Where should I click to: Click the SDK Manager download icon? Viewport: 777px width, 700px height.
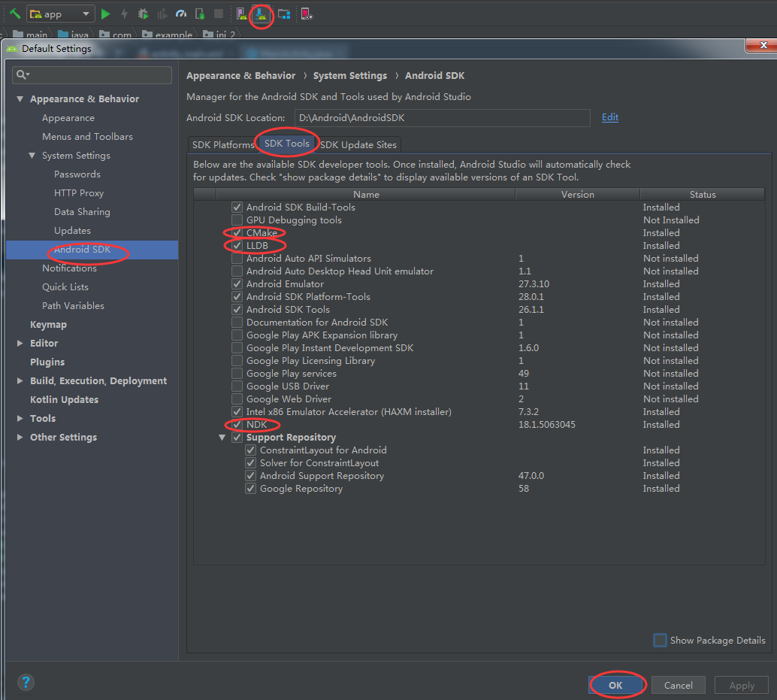pos(262,14)
